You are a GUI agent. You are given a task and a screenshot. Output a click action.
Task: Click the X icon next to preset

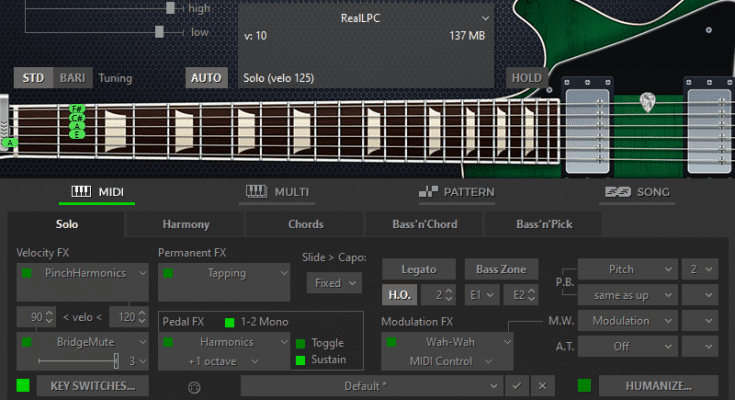[542, 385]
